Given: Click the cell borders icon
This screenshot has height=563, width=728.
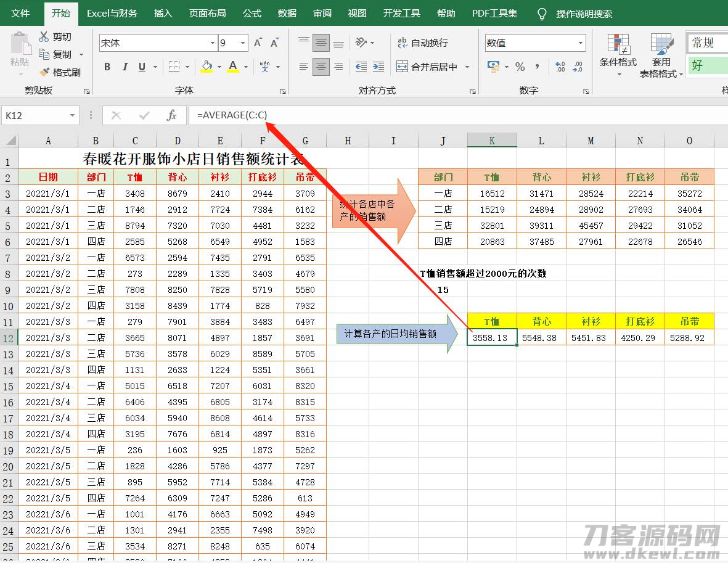Looking at the screenshot, I should [x=174, y=67].
